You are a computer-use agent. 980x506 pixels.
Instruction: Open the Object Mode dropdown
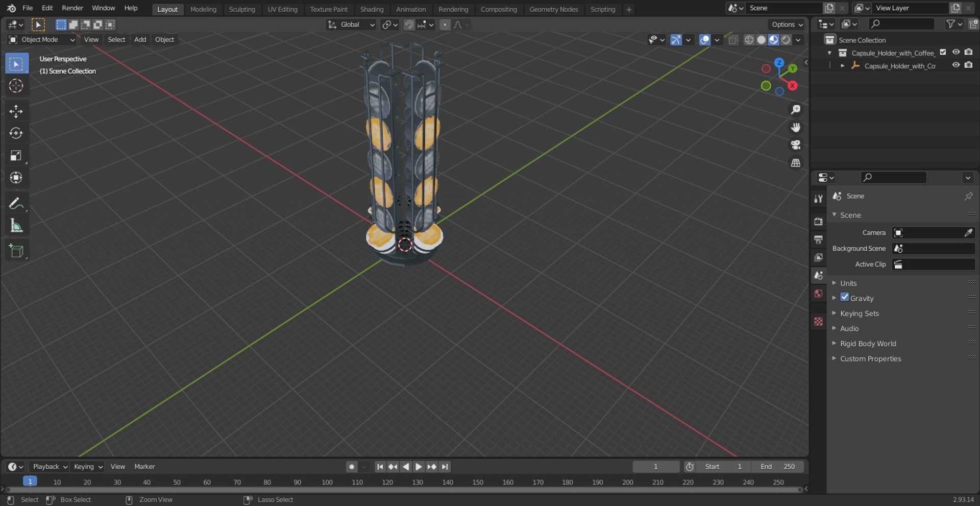42,40
